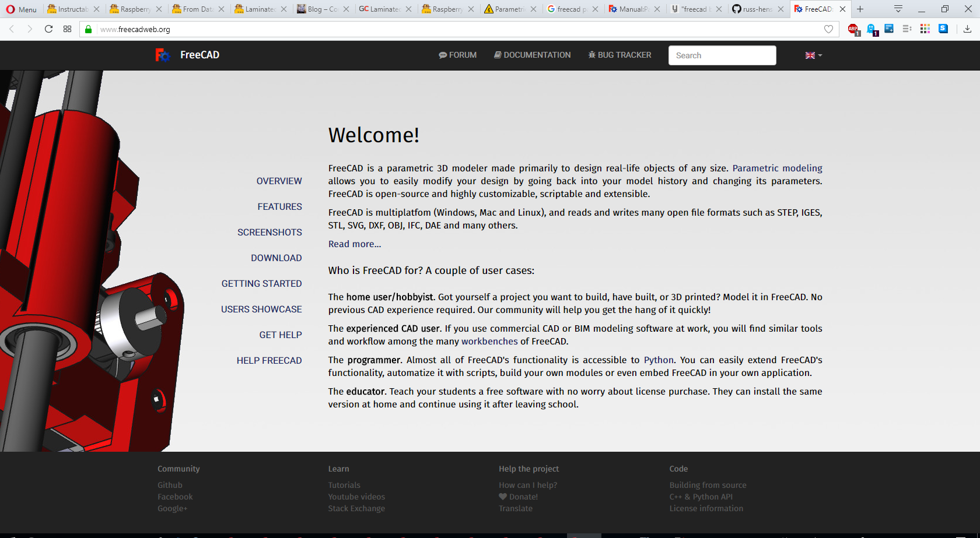Click the green padlock security badge

click(89, 29)
